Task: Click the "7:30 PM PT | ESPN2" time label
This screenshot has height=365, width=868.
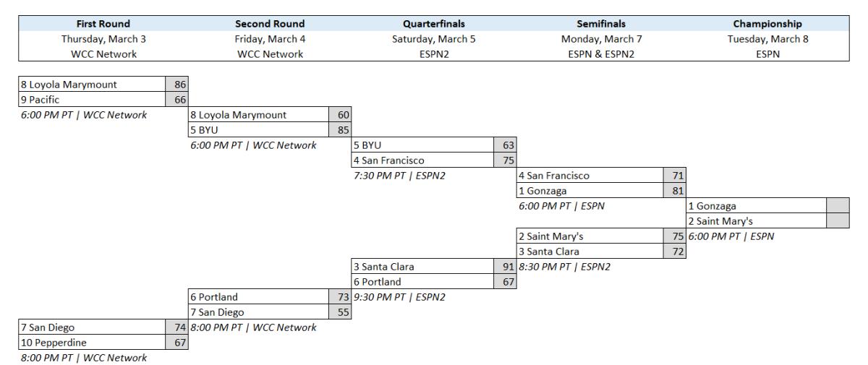Action: [399, 176]
